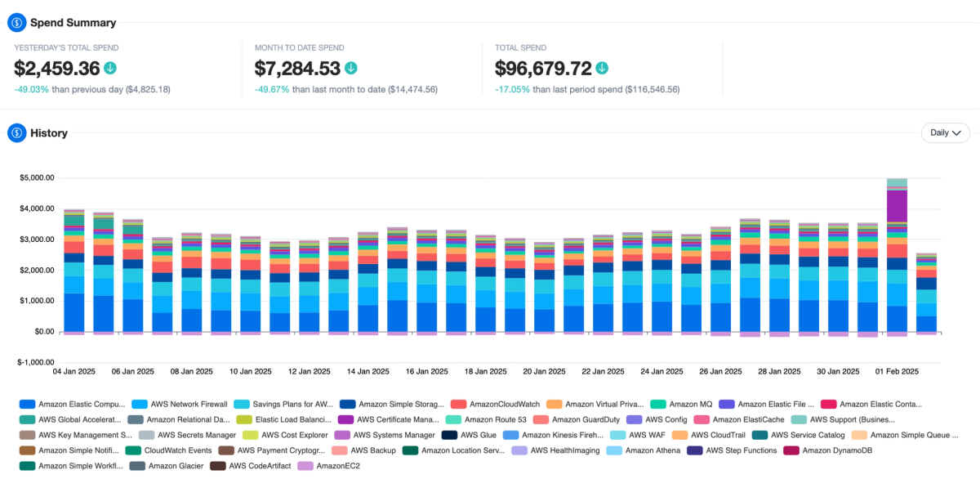
Task: Click the -17.05% change percentage
Action: tap(513, 89)
